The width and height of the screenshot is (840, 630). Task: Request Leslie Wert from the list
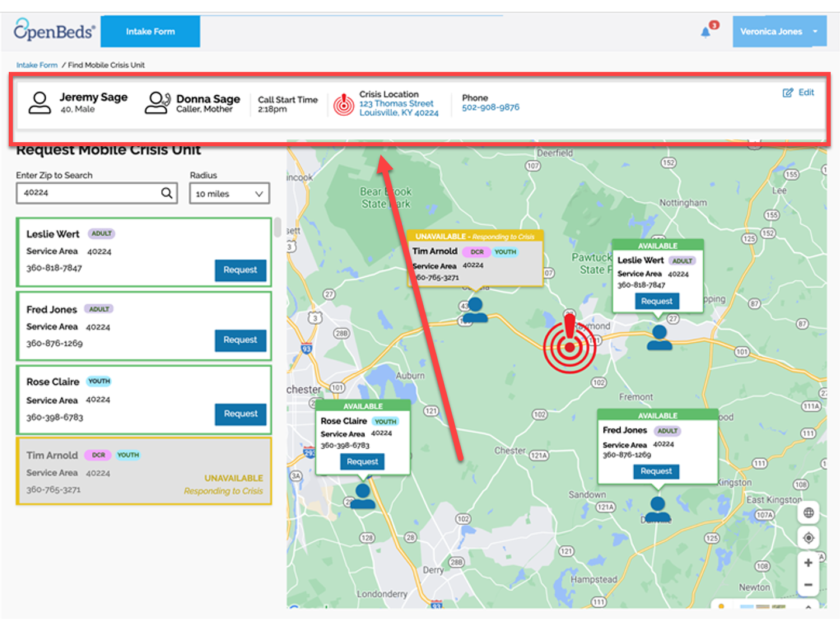point(240,270)
